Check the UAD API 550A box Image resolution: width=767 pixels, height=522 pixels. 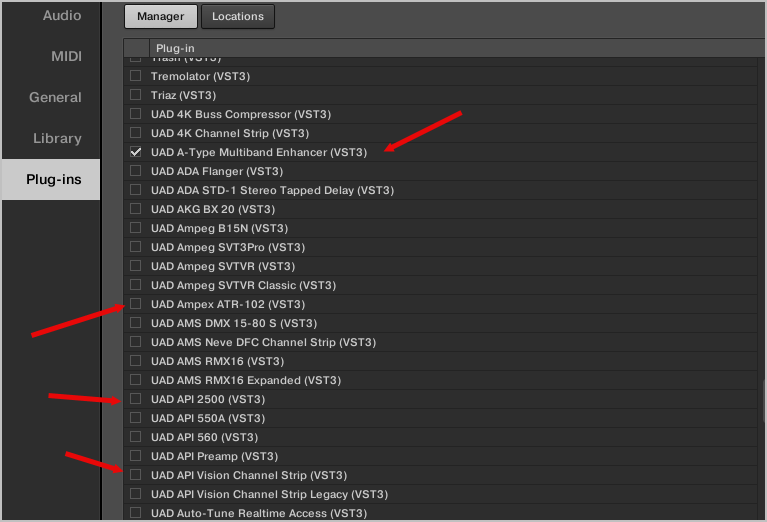point(135,418)
